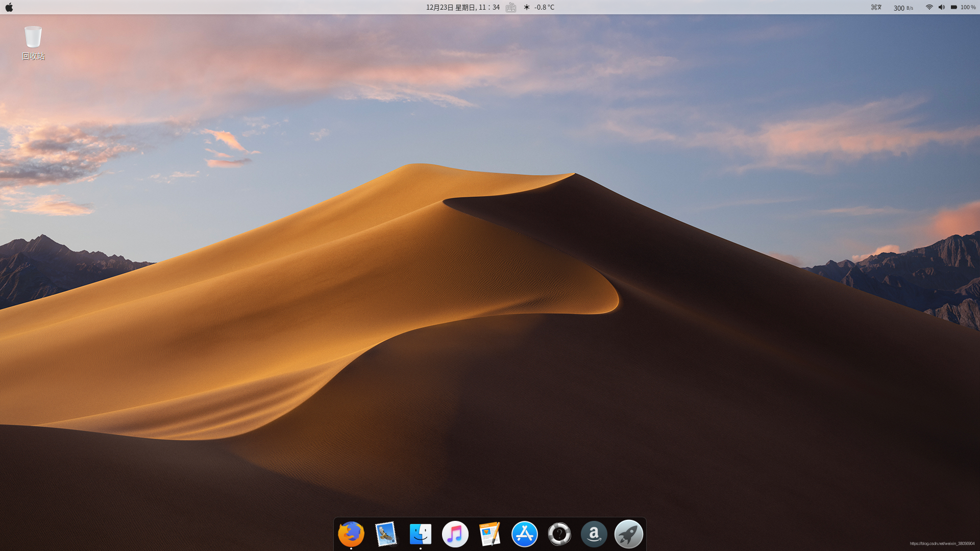Click the 100% battery percentage
This screenshot has height=551, width=980.
click(968, 7)
